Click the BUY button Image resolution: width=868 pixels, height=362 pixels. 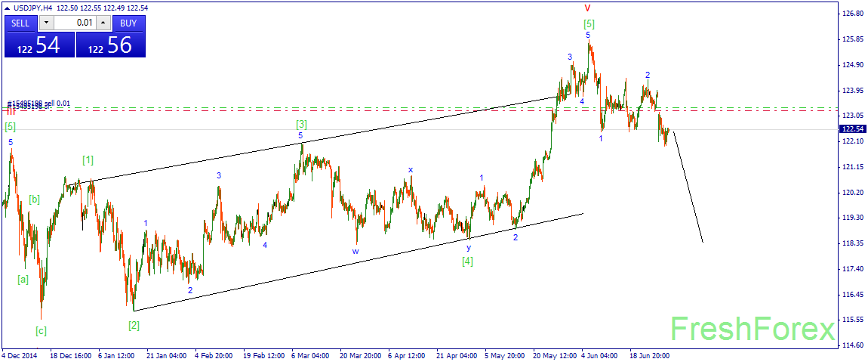129,23
